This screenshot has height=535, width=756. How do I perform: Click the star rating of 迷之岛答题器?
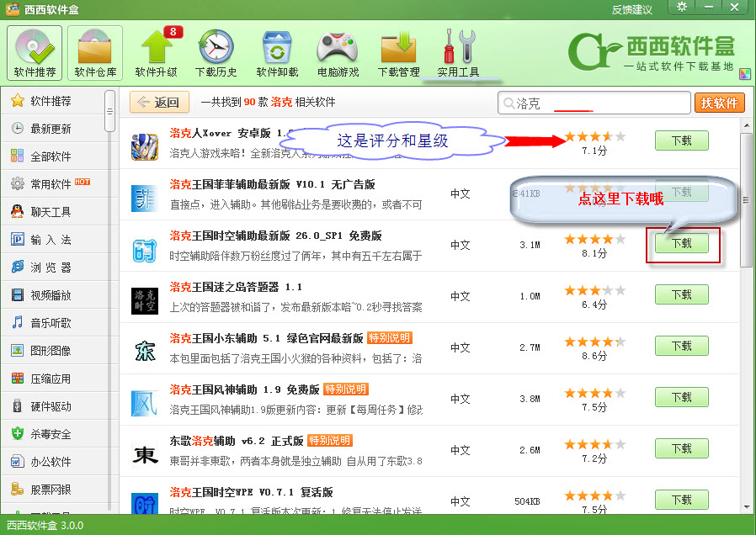coord(594,290)
